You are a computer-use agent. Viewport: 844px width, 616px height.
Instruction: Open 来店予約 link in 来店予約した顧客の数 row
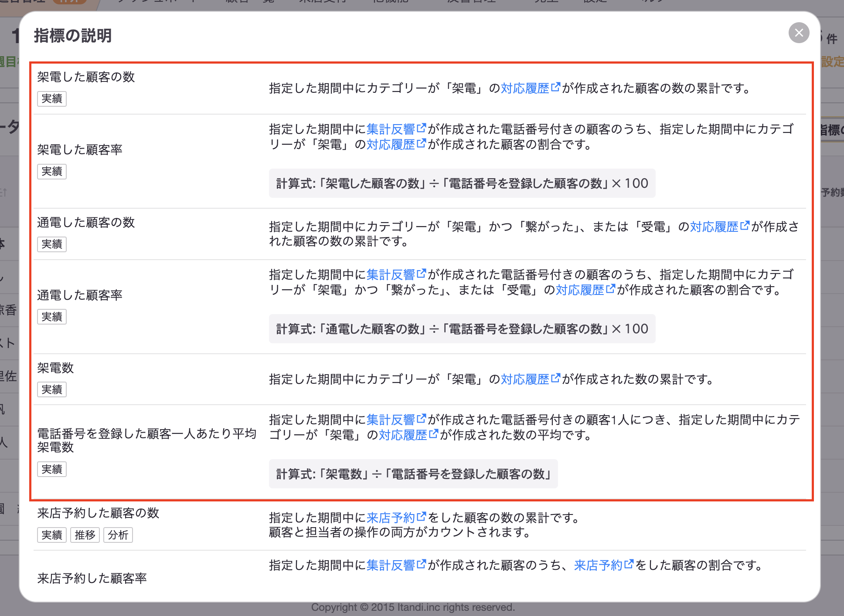coord(396,518)
